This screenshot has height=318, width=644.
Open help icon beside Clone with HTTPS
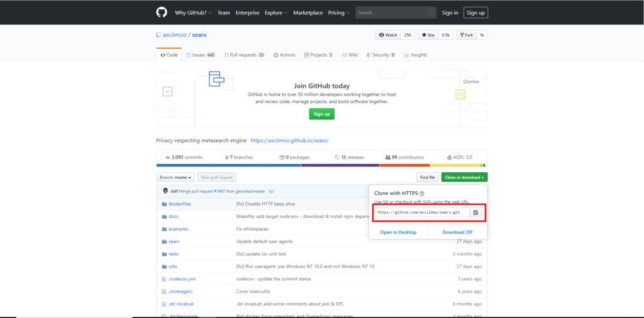click(422, 194)
